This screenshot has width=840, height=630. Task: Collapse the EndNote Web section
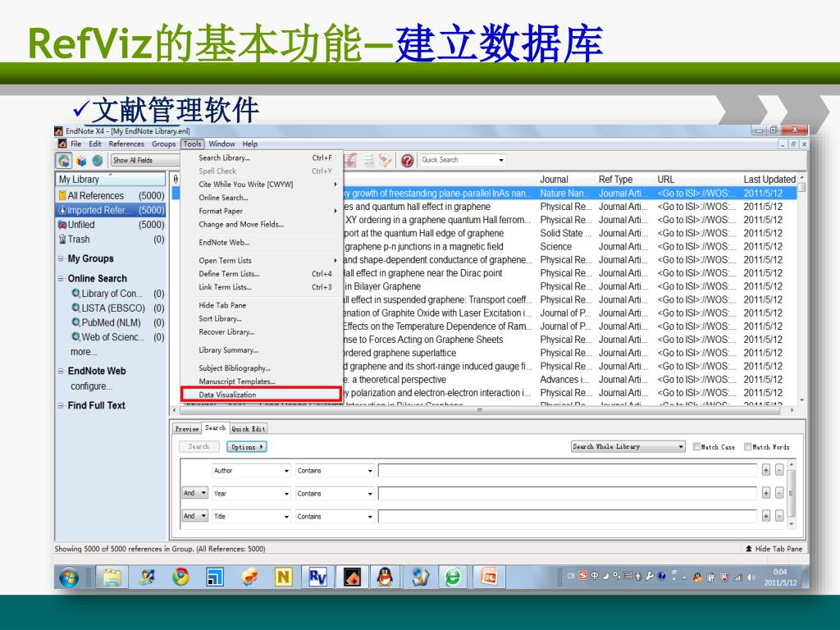(61, 372)
